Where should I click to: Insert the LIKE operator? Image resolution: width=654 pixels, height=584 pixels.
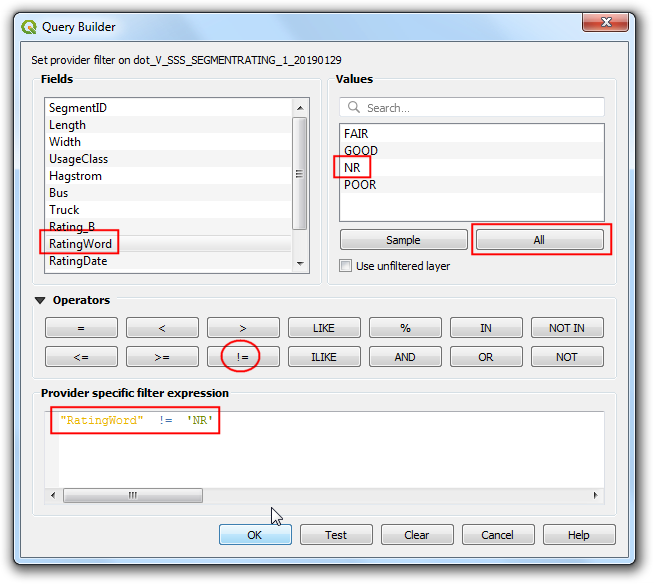[324, 328]
